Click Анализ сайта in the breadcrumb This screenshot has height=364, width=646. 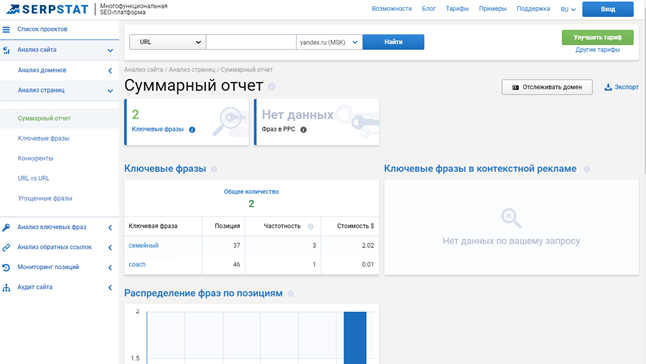point(143,70)
